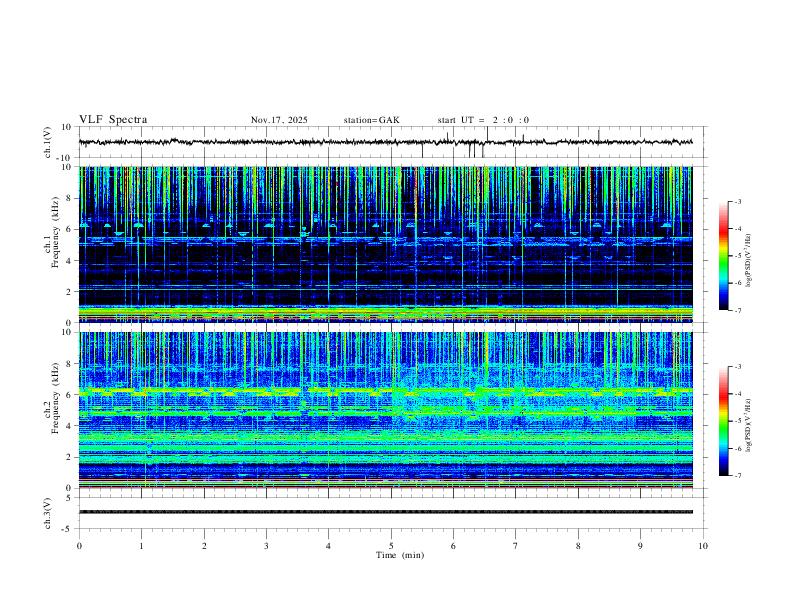Click the "ch.3(V)" axis label
The width and height of the screenshot is (792, 612).
pos(48,514)
